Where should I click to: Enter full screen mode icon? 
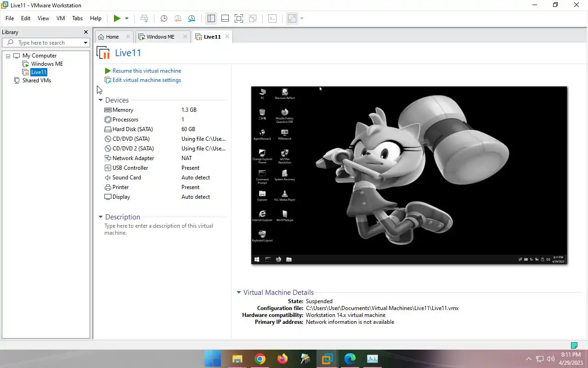point(239,18)
